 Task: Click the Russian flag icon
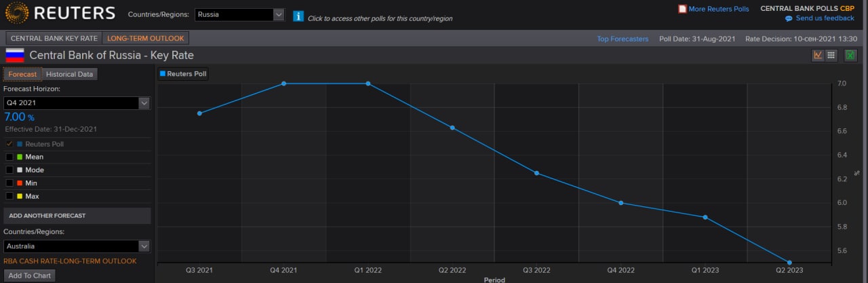pos(15,56)
